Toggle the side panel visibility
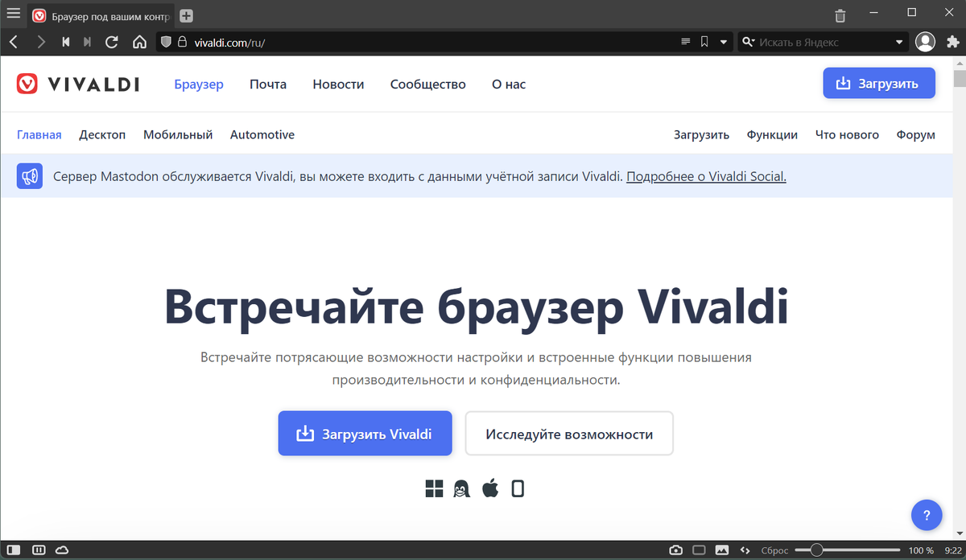 tap(14, 550)
